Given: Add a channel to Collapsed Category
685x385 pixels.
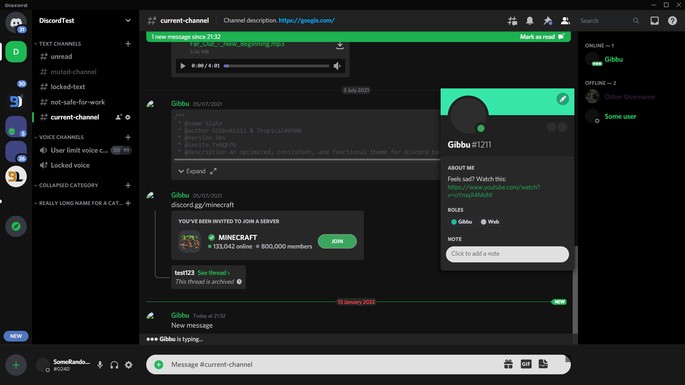Looking at the screenshot, I should [128, 185].
